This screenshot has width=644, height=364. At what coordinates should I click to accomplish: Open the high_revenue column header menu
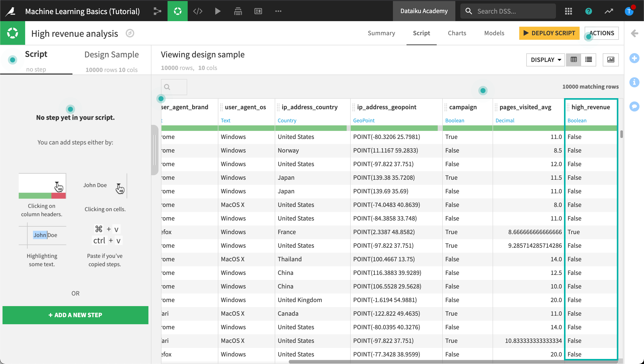pos(590,107)
